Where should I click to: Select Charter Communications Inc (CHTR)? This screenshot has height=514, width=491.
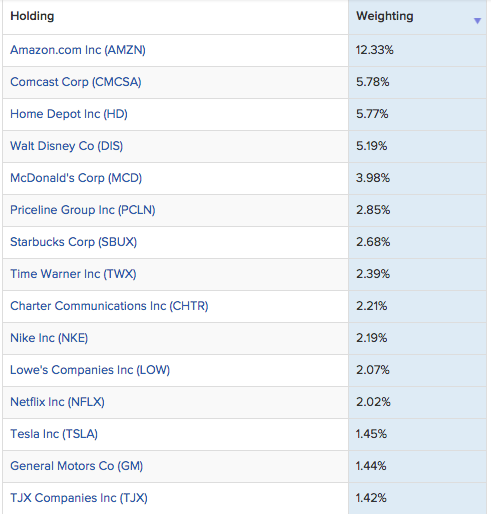[x=109, y=306]
